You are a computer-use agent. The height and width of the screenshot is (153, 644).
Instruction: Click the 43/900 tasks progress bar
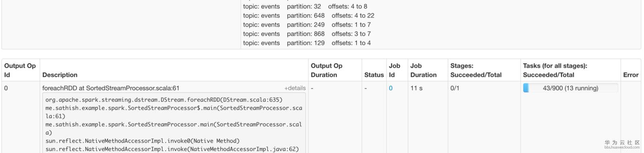pyautogui.click(x=570, y=88)
